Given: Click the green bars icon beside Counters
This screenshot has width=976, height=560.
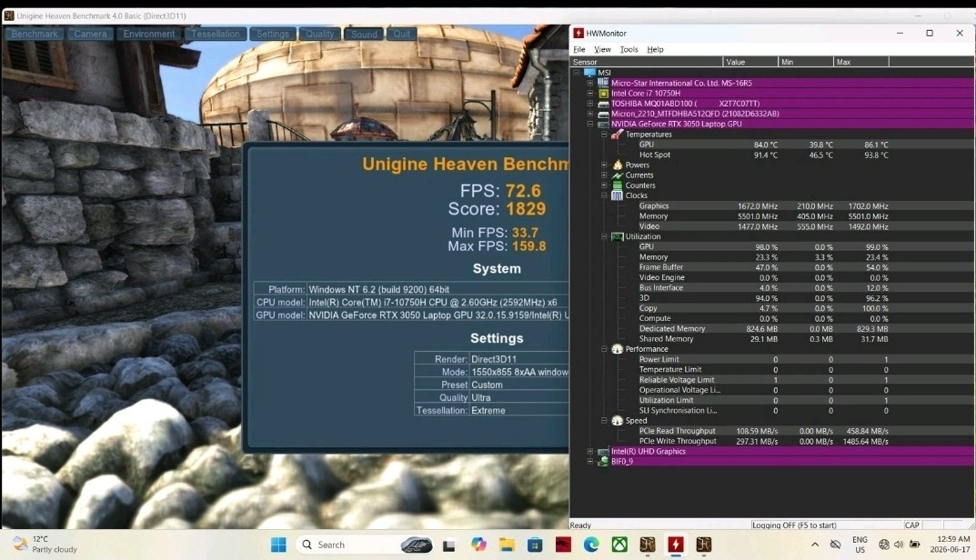Looking at the screenshot, I should pyautogui.click(x=617, y=185).
